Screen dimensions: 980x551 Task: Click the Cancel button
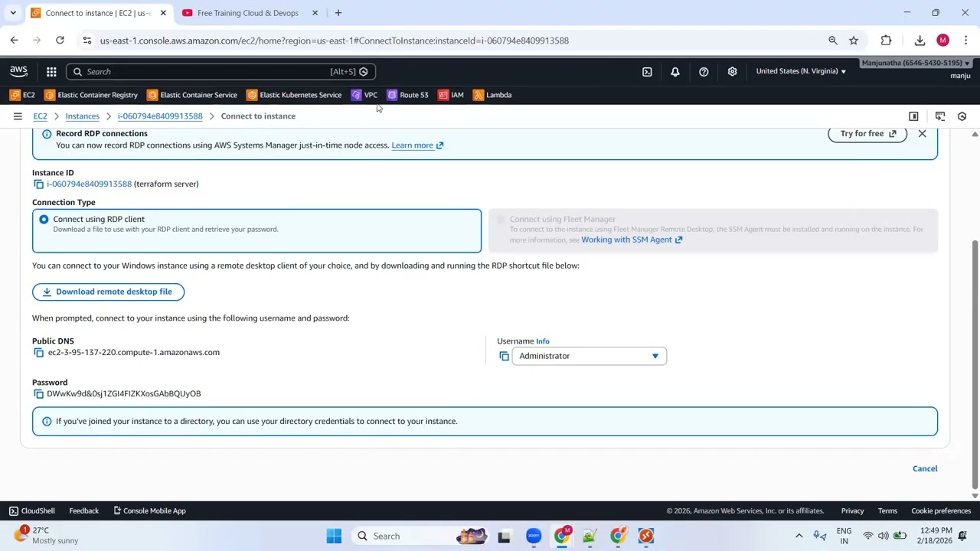[925, 468]
